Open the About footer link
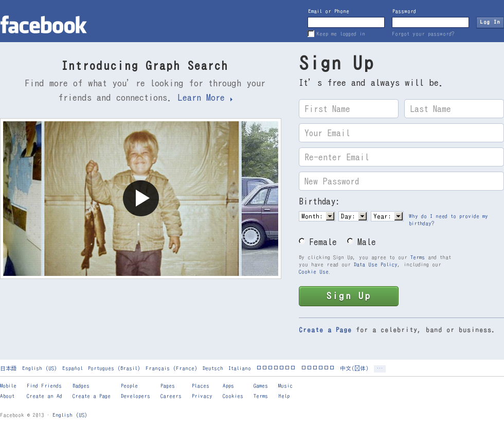Viewport: 504px width, 429px height. point(7,396)
